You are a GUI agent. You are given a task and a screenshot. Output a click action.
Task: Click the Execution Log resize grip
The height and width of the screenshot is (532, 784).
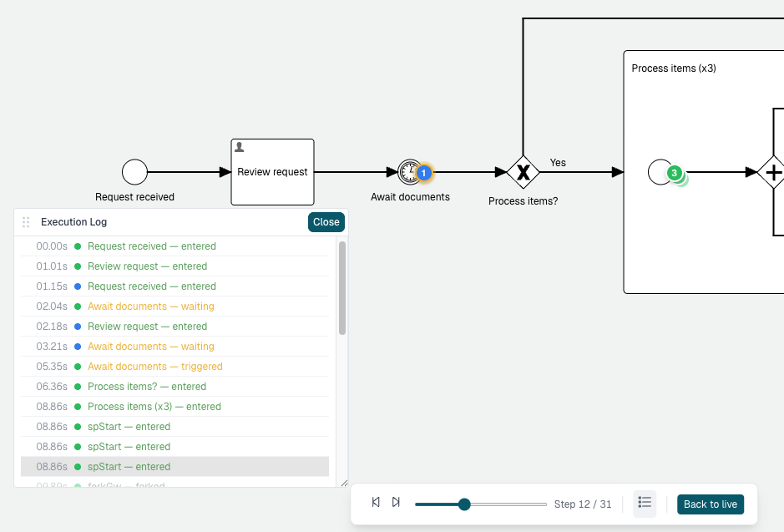click(344, 483)
